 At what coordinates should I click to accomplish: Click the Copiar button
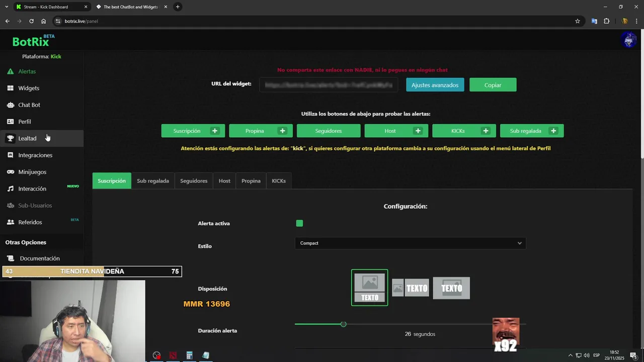point(493,85)
